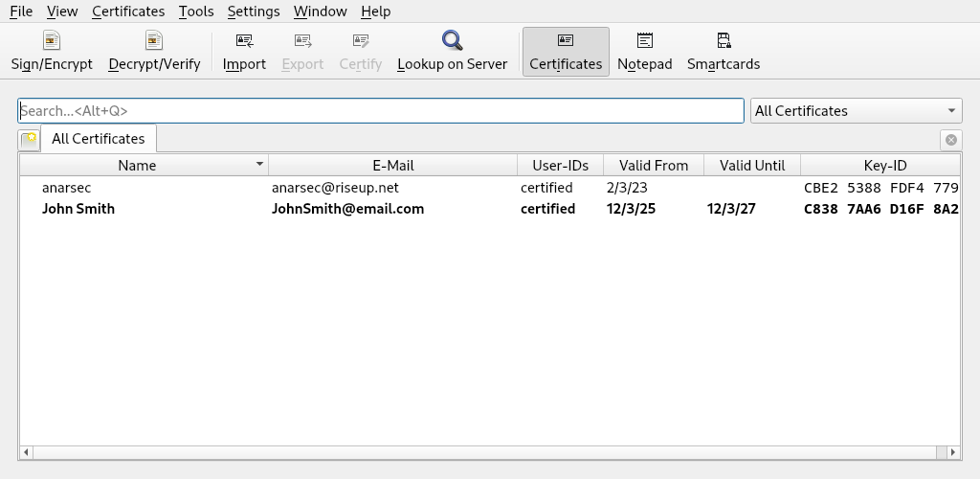
Task: Sort by the Valid From column header
Action: (653, 165)
